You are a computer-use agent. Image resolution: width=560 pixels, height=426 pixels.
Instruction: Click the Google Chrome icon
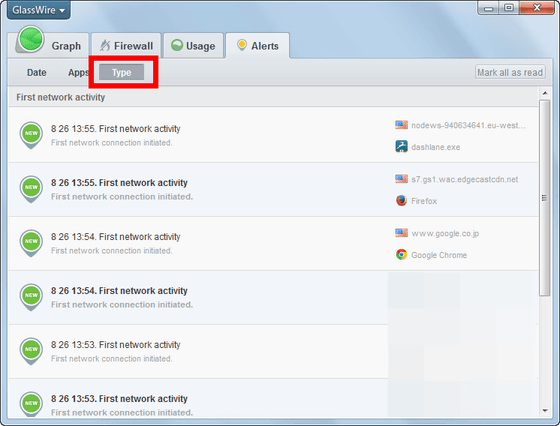click(x=401, y=254)
